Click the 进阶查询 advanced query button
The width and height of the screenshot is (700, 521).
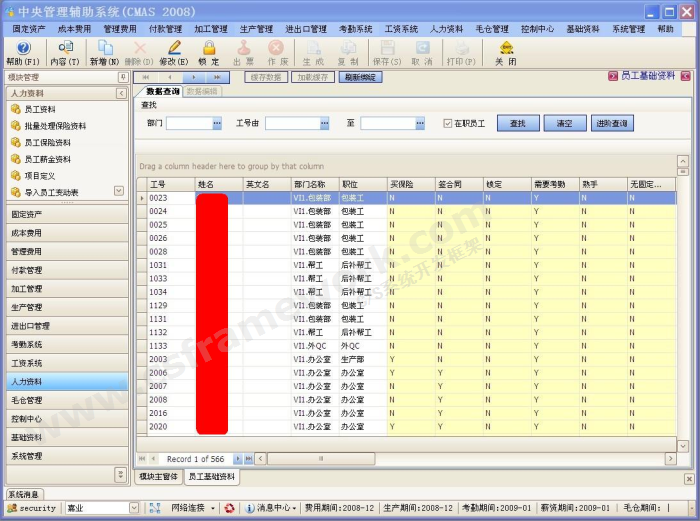611,123
